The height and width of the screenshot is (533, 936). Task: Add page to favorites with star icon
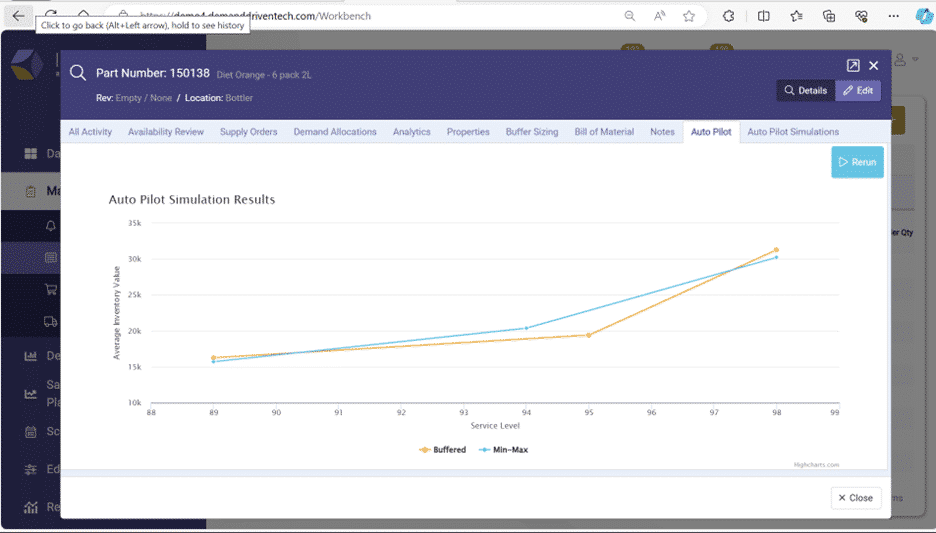pyautogui.click(x=689, y=16)
